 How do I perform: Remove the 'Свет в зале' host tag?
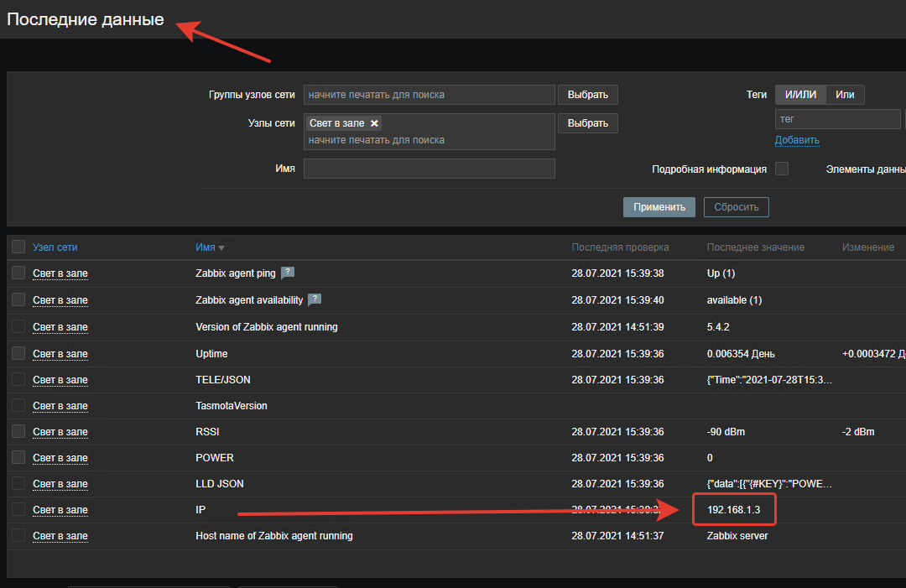tap(374, 123)
